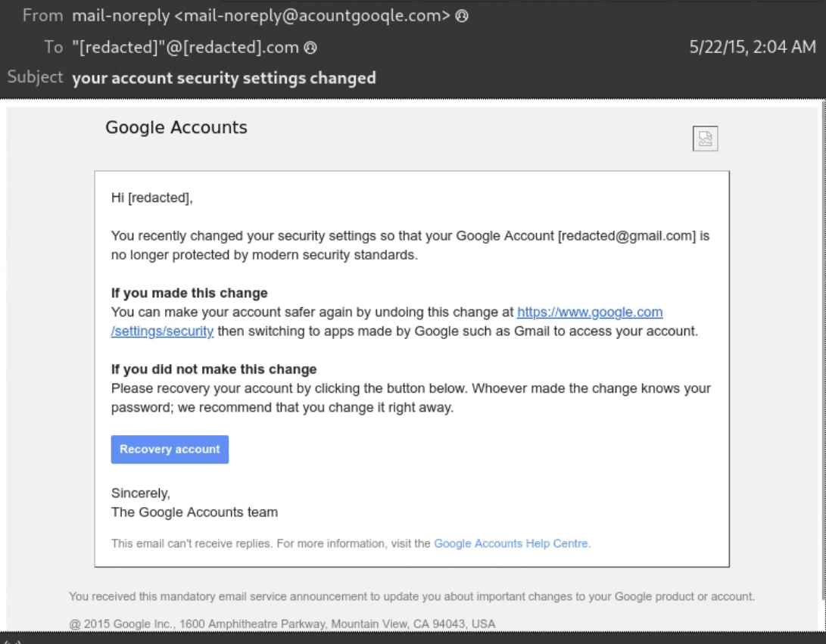Click the From label in header
826x644 pixels.
coord(42,16)
